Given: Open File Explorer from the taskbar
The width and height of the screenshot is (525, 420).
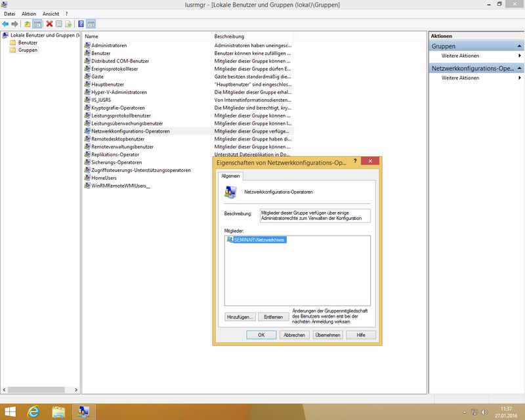Looking at the screenshot, I should tap(58, 411).
